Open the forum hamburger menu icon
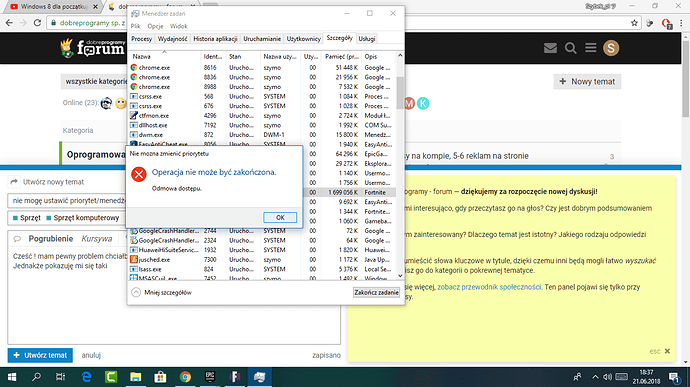690x387 pixels. point(591,48)
